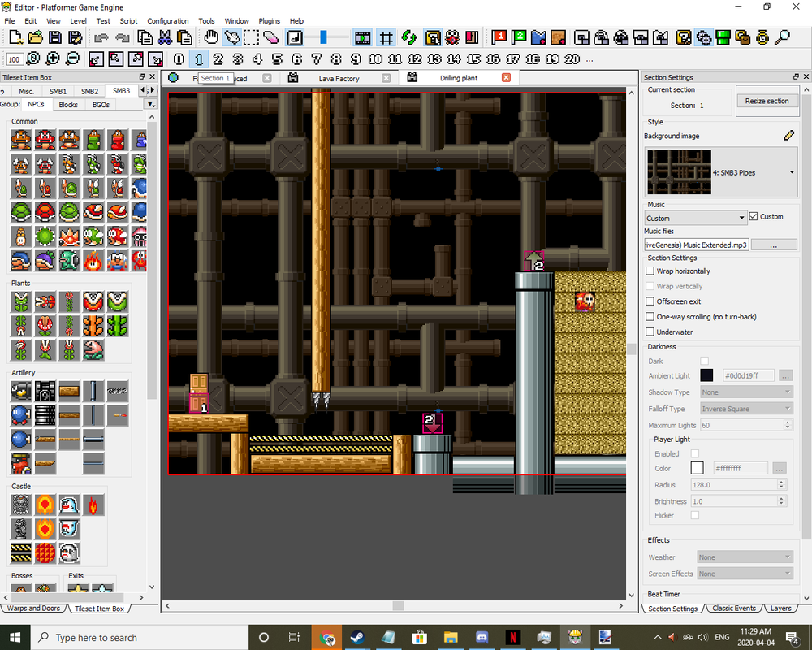Switch to Lava Factory tab
Screen dimensions: 812x650
[x=339, y=78]
